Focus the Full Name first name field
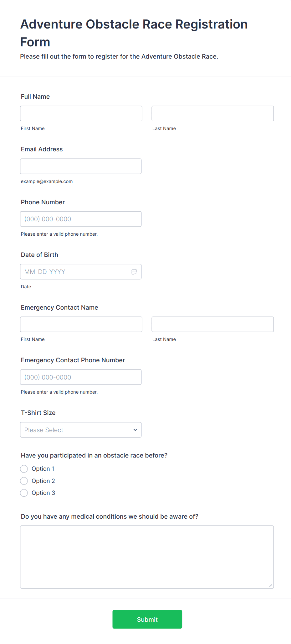291x644 pixels. click(81, 113)
